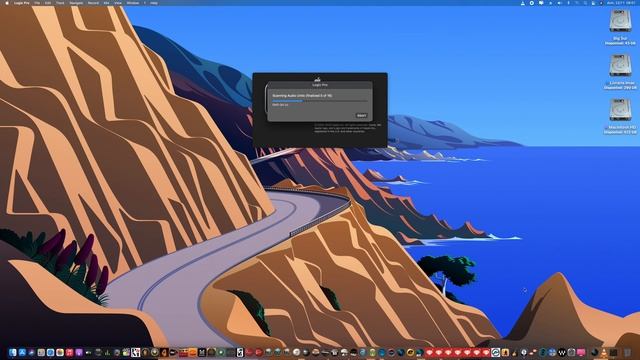The width and height of the screenshot is (640, 360).
Task: Click the Scanning Audio Units status text
Action: click(302, 96)
